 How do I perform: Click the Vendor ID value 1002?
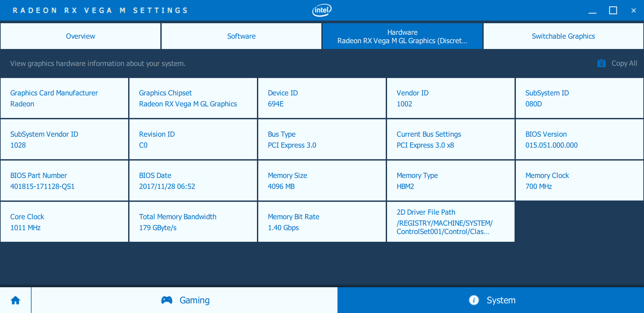405,104
